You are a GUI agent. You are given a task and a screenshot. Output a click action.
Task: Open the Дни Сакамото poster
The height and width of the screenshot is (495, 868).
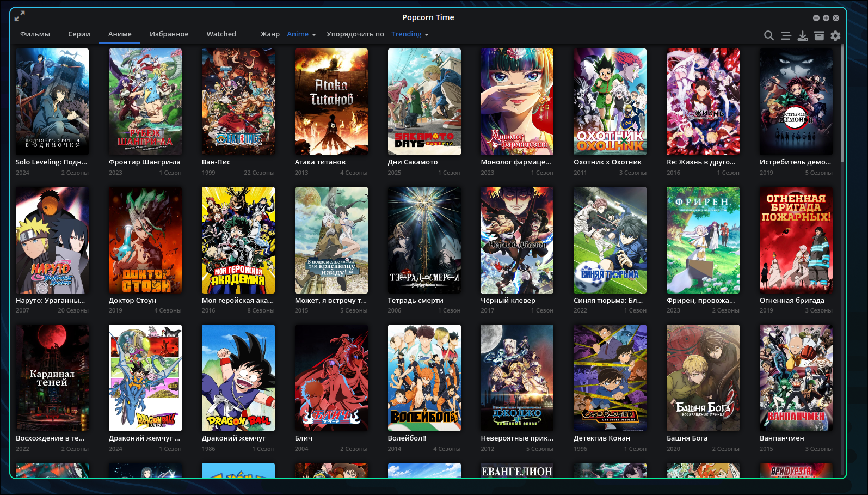(x=424, y=102)
